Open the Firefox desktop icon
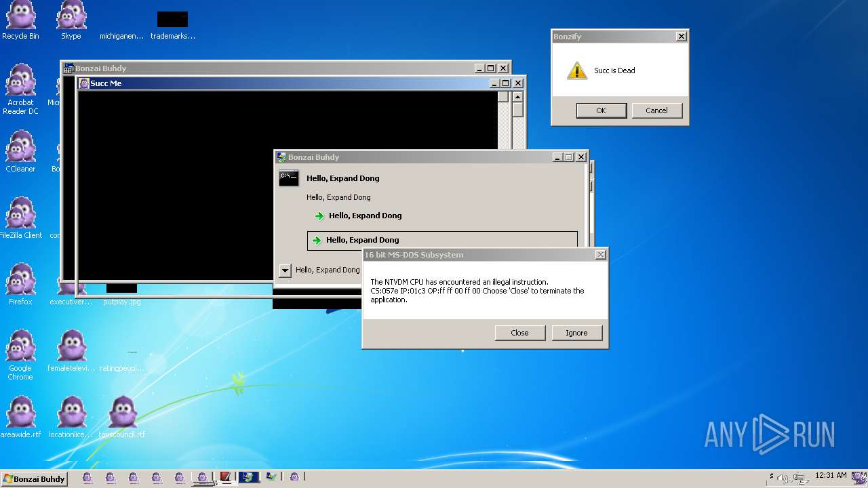The width and height of the screenshot is (868, 488). point(20,284)
